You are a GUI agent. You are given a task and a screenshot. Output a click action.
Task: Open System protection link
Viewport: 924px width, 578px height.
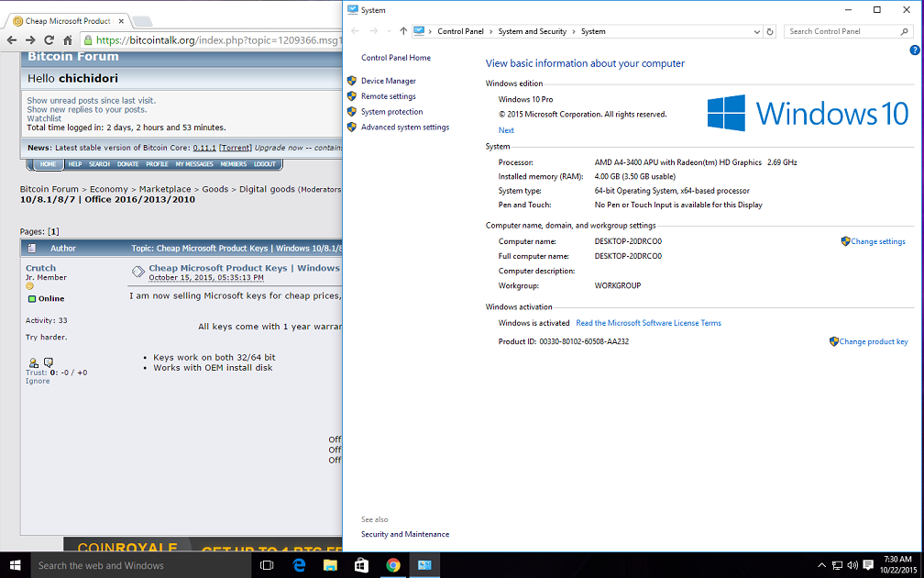tap(392, 112)
